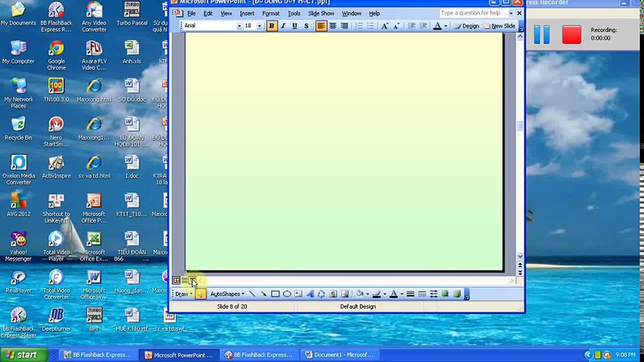Apply Fill Color bucket
Screen dimensions: 644x362
(x=359, y=294)
